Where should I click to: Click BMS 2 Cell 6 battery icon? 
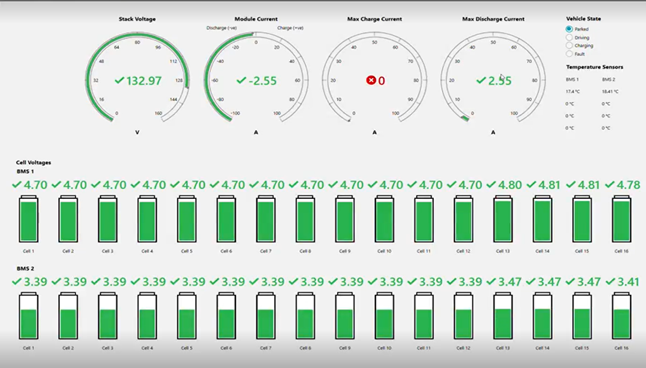226,316
